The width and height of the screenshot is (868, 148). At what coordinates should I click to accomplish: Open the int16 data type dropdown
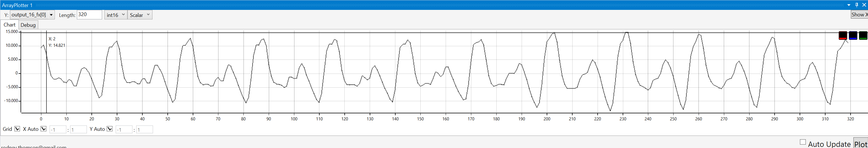click(116, 15)
